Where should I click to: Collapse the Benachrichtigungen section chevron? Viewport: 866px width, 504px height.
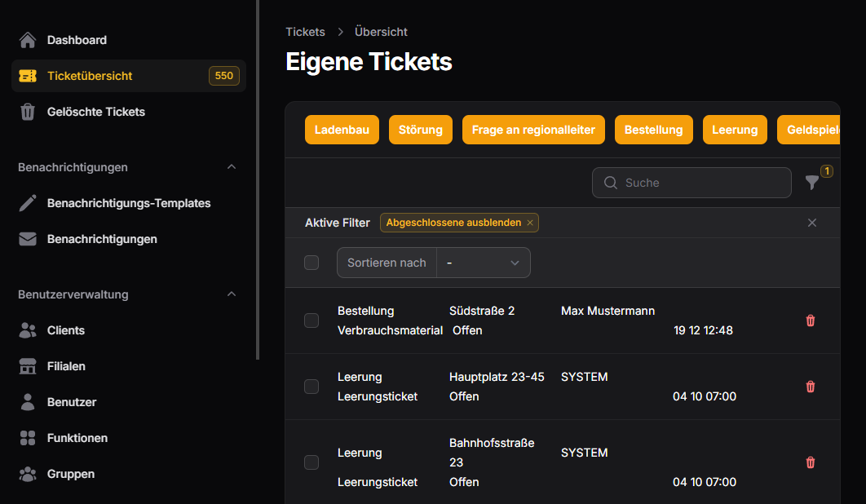pyautogui.click(x=232, y=167)
